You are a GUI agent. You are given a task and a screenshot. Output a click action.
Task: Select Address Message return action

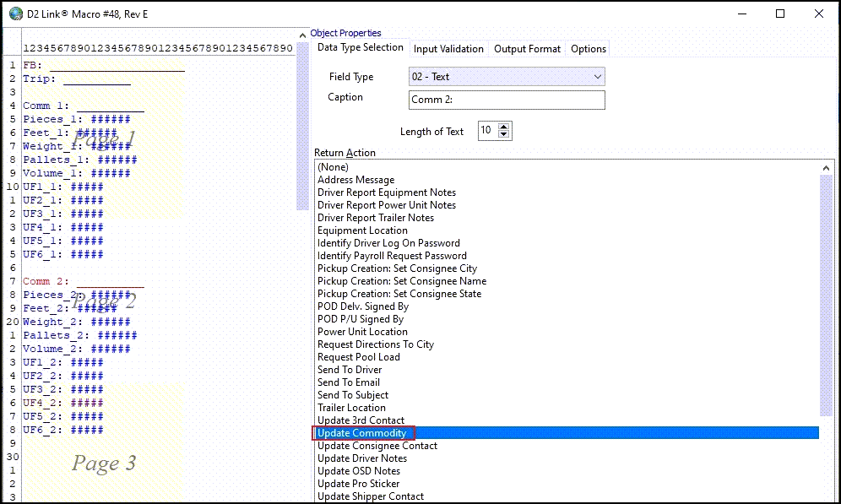[355, 180]
